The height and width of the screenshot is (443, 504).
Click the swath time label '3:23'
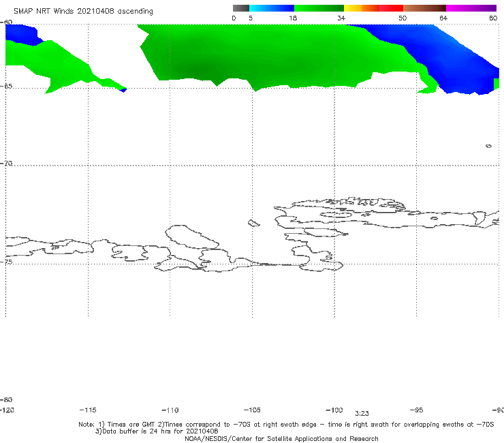tap(362, 414)
